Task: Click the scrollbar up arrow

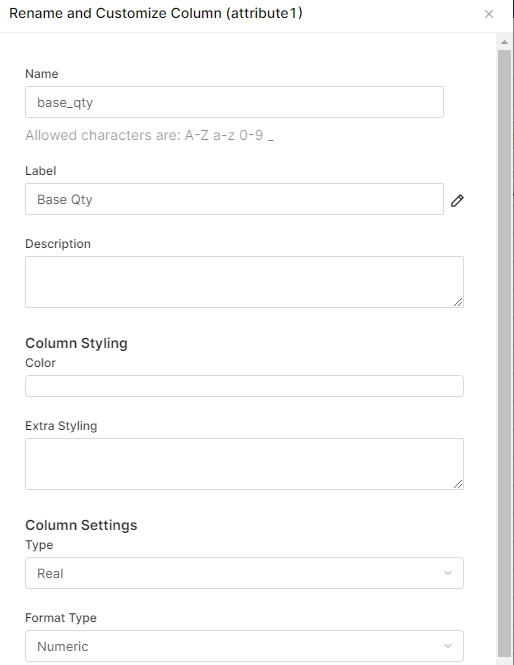Action: [504, 42]
